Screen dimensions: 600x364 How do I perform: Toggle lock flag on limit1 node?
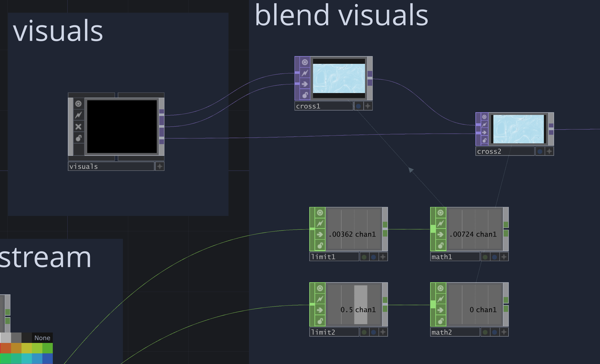(x=320, y=245)
